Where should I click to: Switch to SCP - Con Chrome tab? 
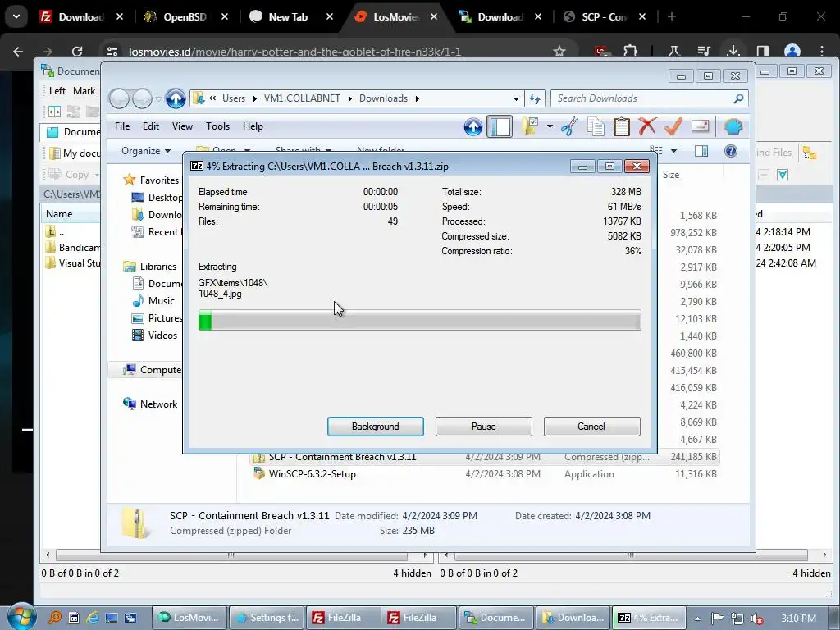pos(604,17)
